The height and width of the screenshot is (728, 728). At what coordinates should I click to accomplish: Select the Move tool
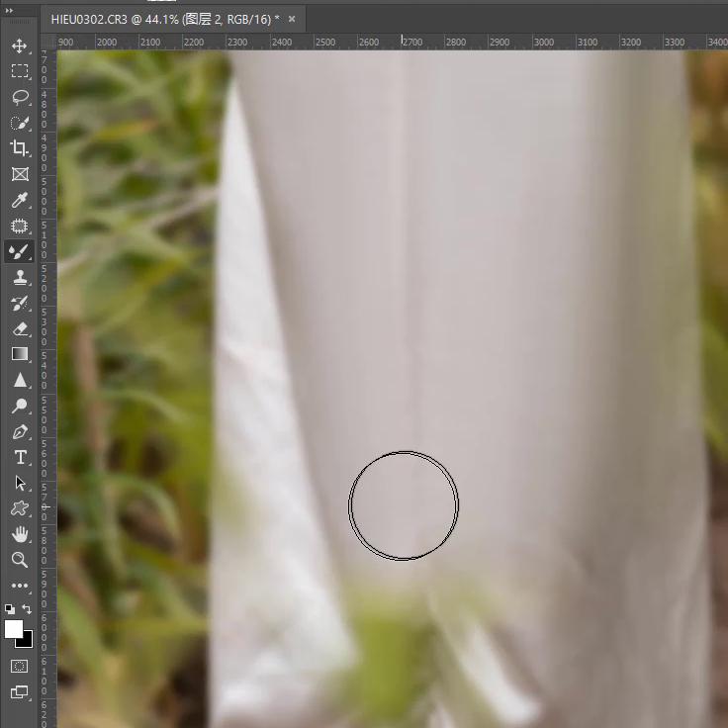pos(20,45)
